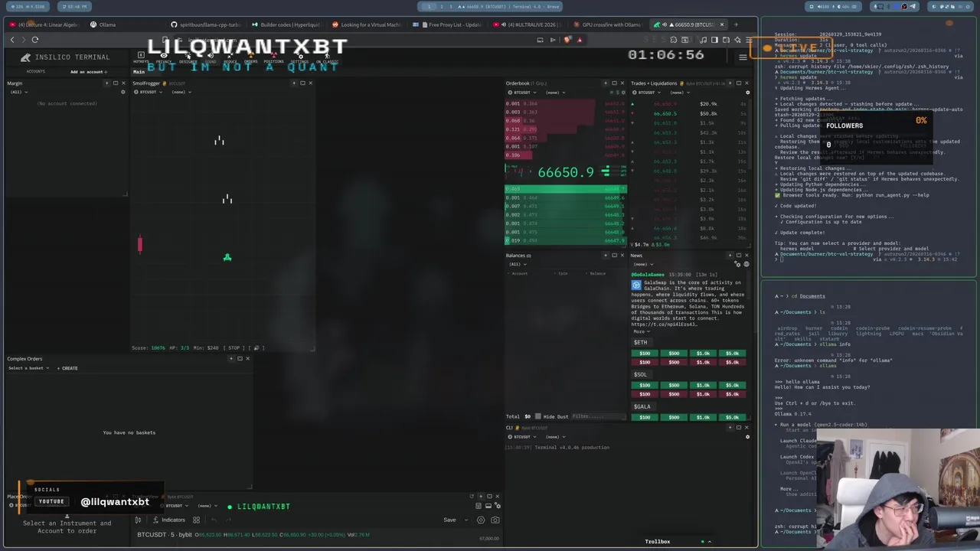The height and width of the screenshot is (551, 980).
Task: Click CREATE in Complex Orders
Action: tap(67, 368)
